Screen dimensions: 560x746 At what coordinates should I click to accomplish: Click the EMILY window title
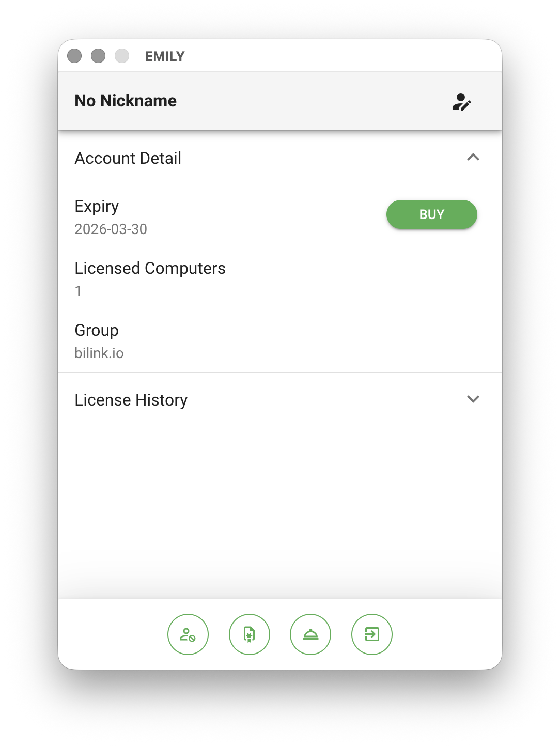(165, 56)
